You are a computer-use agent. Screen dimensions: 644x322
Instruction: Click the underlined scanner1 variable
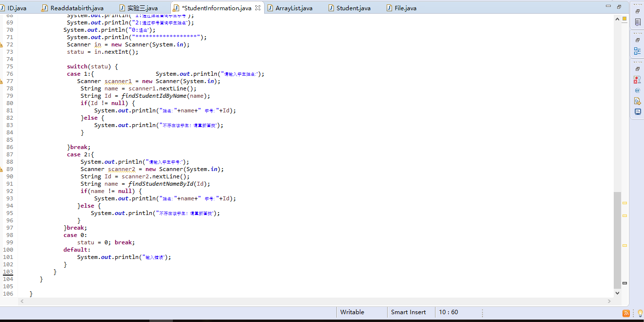[118, 81]
